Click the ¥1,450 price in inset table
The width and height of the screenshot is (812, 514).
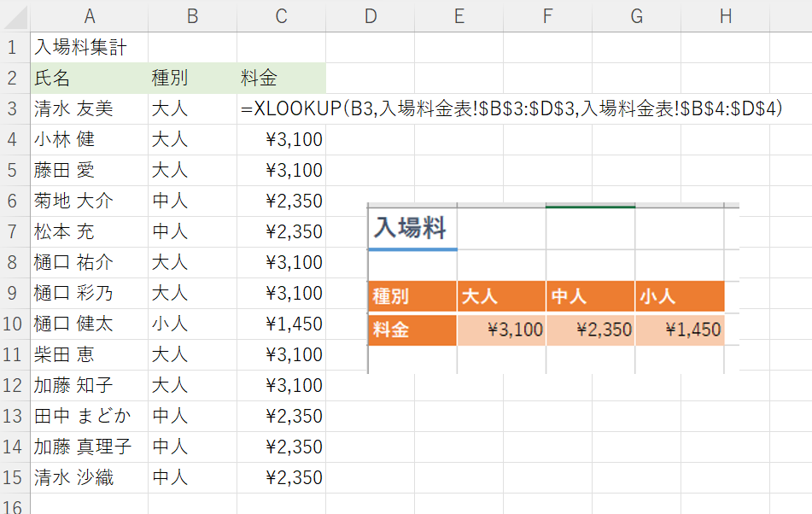coord(680,330)
